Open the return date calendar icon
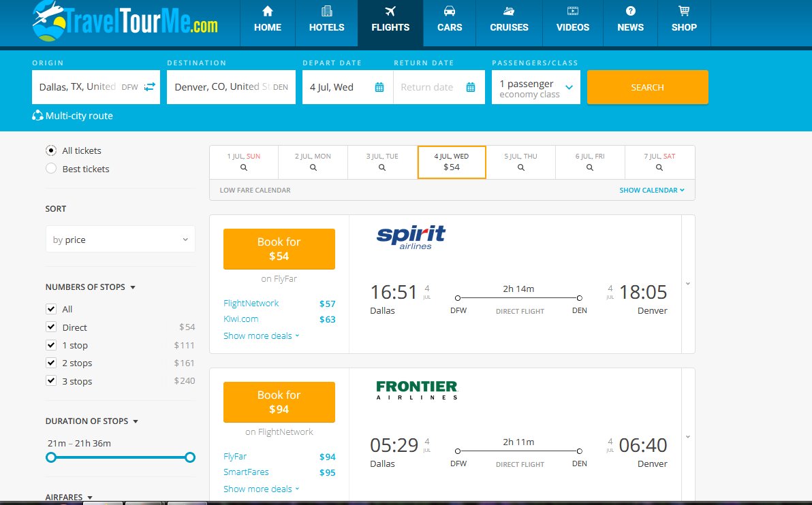Screen dimensions: 812x505 pos(470,87)
